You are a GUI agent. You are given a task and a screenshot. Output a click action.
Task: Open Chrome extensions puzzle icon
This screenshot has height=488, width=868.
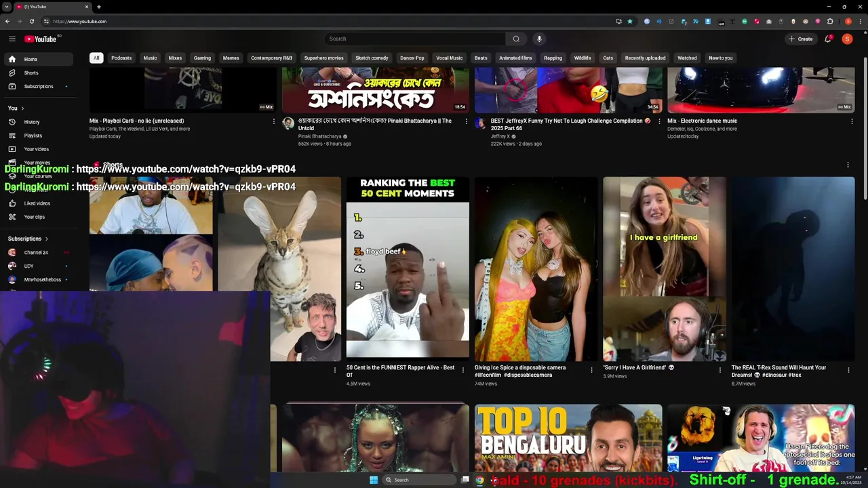click(830, 21)
